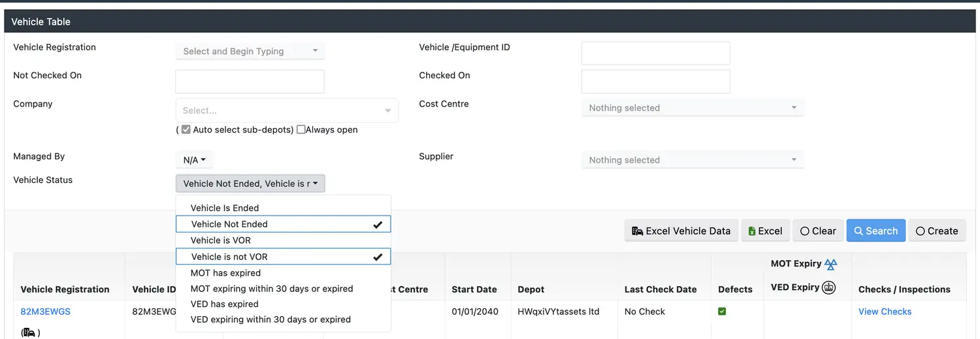Click checkmark beside Vehicle is not VOR

coord(378,257)
